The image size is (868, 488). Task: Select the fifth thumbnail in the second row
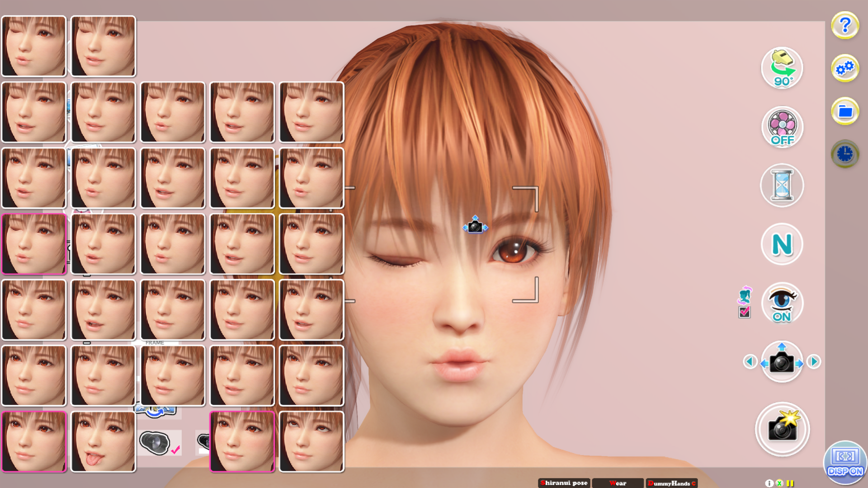tap(311, 112)
